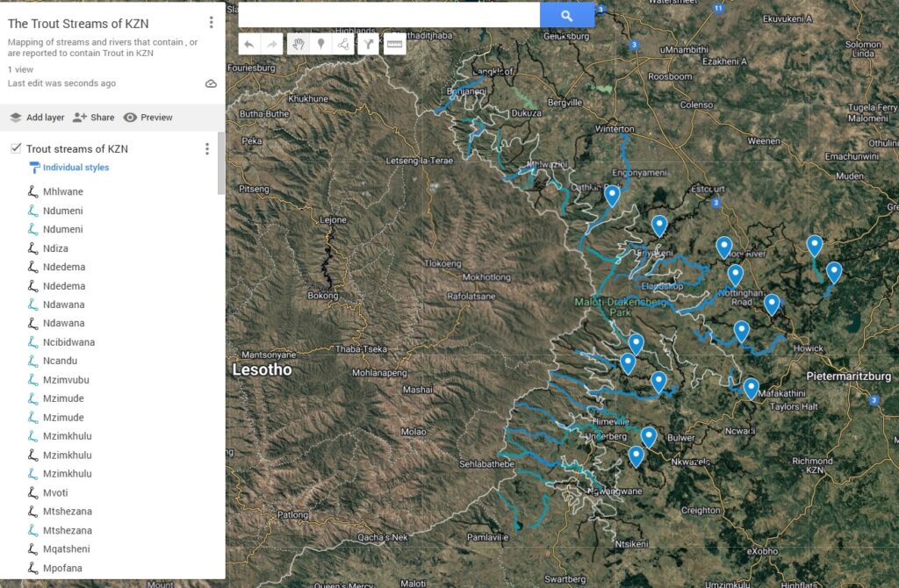Click the layer list scrollbar

click(x=220, y=165)
